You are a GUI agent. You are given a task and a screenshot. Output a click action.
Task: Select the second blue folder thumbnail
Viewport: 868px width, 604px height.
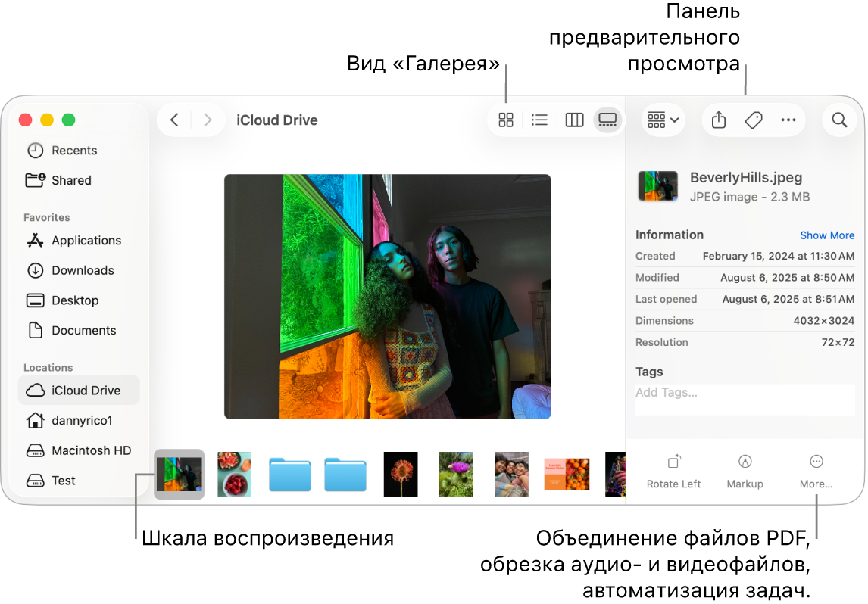coord(345,474)
